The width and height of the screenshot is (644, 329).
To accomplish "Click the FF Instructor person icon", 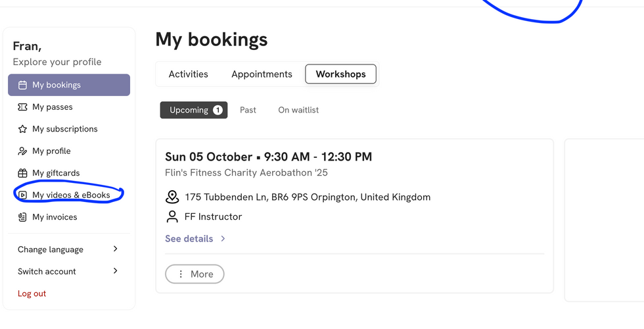I will [x=172, y=216].
